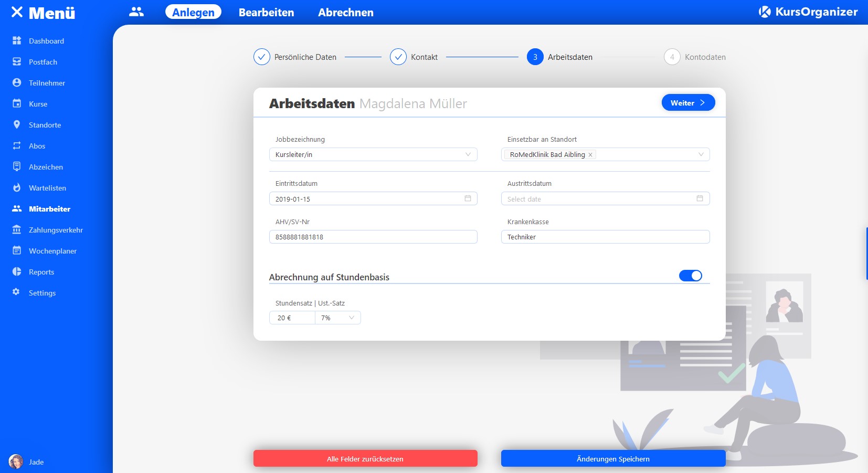Screen dimensions: 868x473
Task: Go to the Kontodaten step 4
Action: (672, 57)
